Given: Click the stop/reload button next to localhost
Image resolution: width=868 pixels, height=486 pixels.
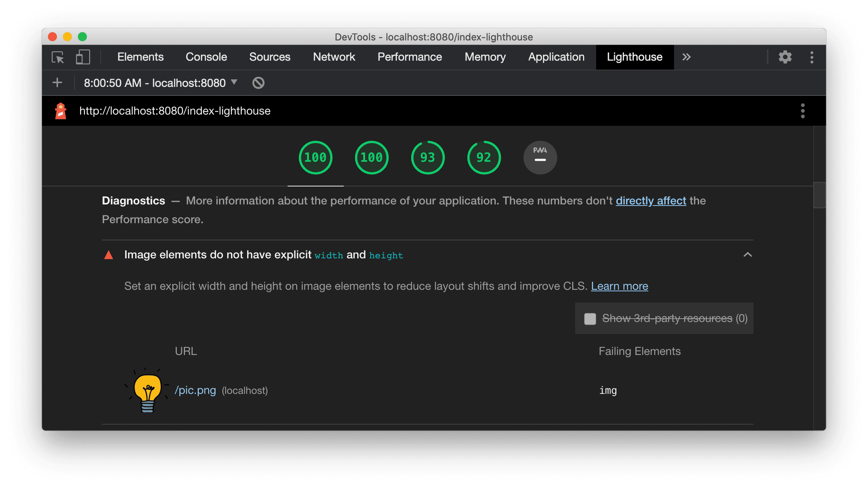Looking at the screenshot, I should [x=258, y=83].
